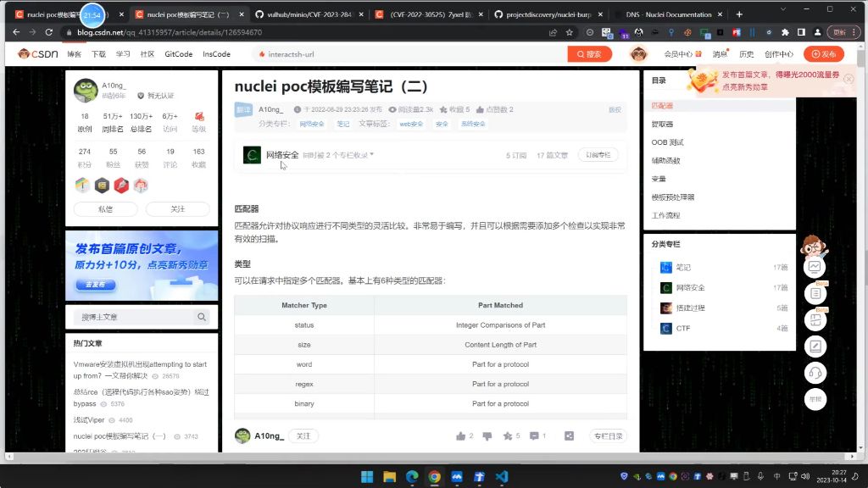Screen dimensions: 868x488
Task: Click the thumbs-down icon in bottom bar
Action: (x=487, y=436)
